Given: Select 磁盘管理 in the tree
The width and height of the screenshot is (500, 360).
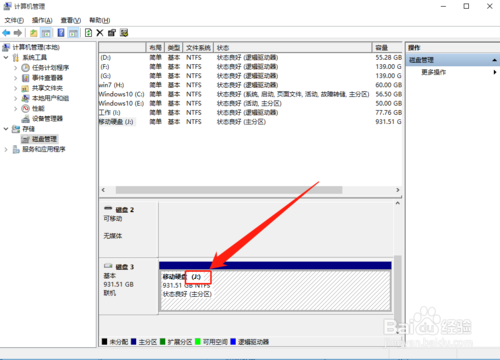Looking at the screenshot, I should 44,139.
